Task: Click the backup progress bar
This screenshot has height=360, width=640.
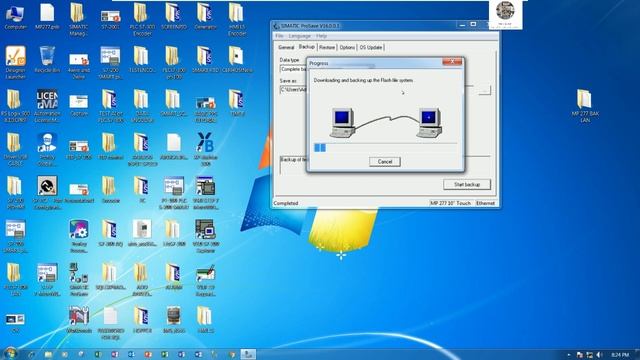Action: click(385, 148)
